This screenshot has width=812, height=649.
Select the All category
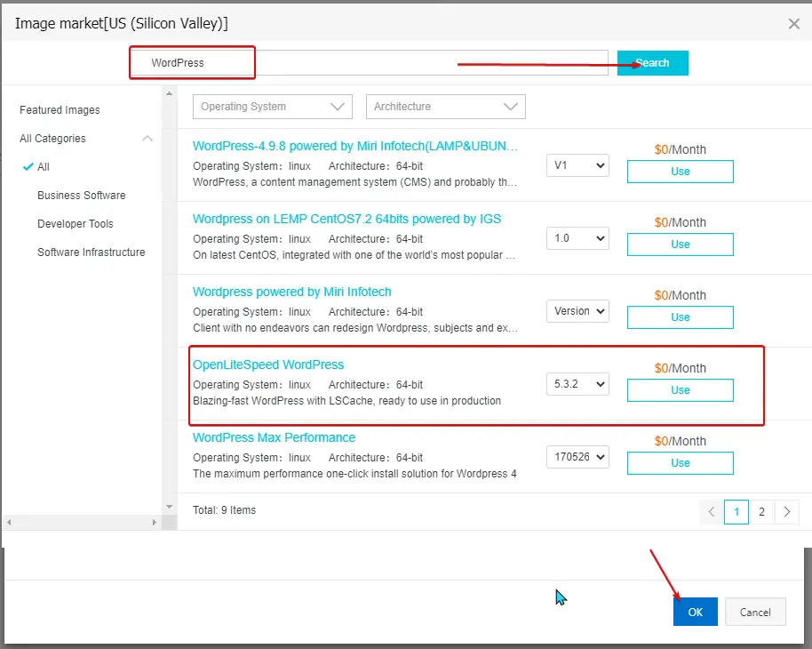coord(44,167)
